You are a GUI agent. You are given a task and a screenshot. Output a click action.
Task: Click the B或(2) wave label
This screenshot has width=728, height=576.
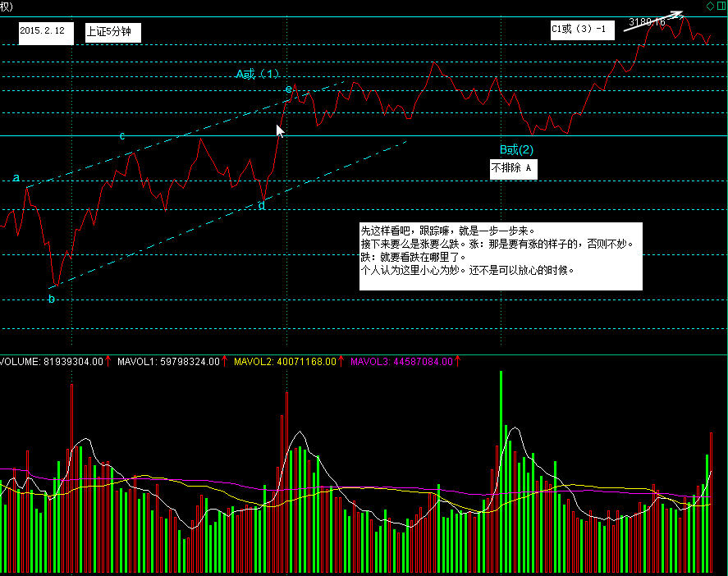(517, 149)
